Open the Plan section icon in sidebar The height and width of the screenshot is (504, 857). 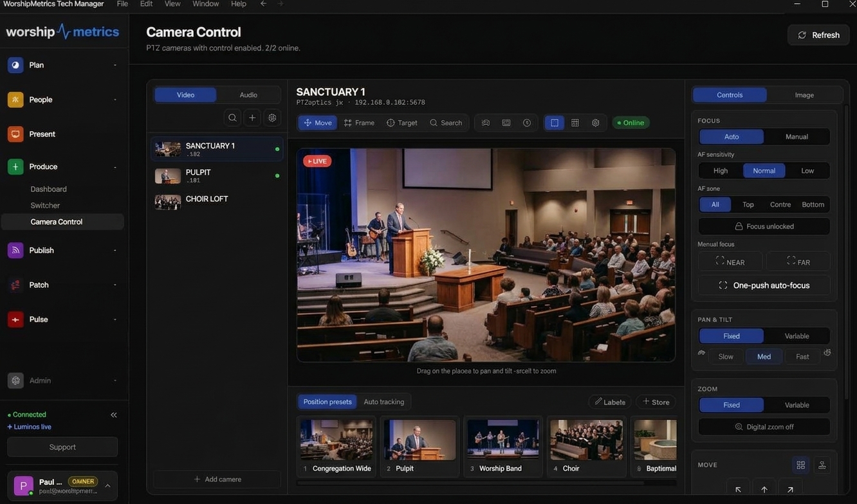(x=15, y=65)
